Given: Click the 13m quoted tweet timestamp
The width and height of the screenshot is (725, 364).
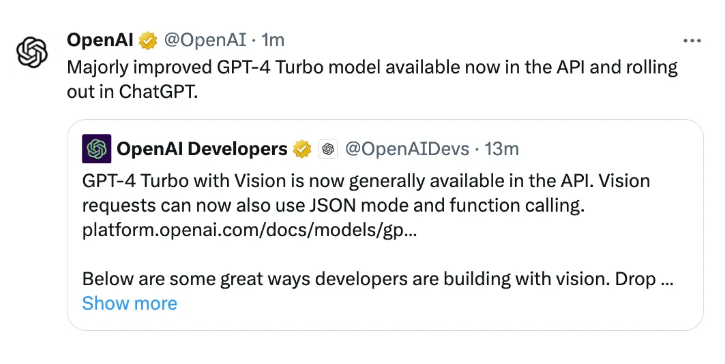Looking at the screenshot, I should coord(502,149).
